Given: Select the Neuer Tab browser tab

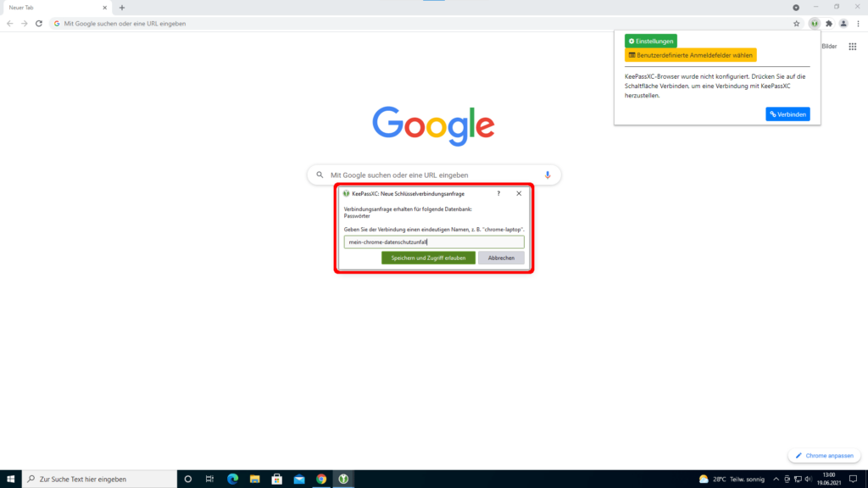Looking at the screenshot, I should point(55,8).
